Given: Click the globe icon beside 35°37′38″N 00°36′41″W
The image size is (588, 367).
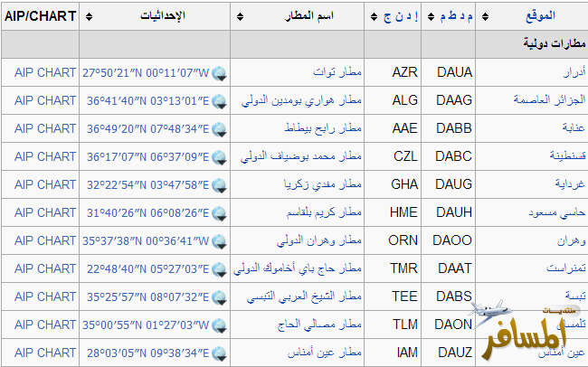Looking at the screenshot, I should coord(219,241).
